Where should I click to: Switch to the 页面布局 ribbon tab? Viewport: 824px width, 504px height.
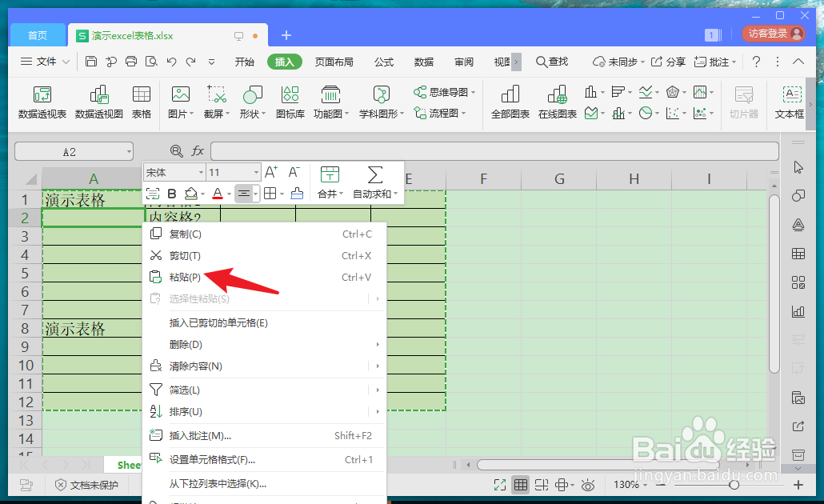point(334,61)
